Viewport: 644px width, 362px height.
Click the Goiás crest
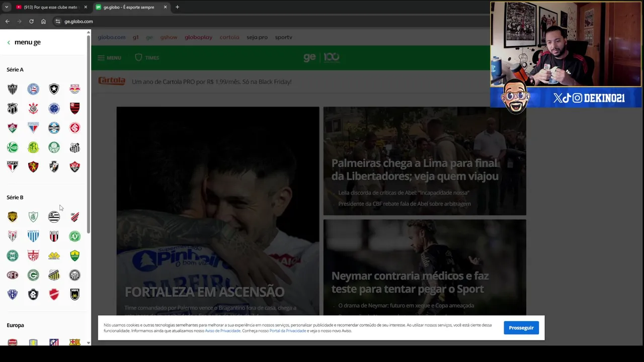pyautogui.click(x=33, y=275)
